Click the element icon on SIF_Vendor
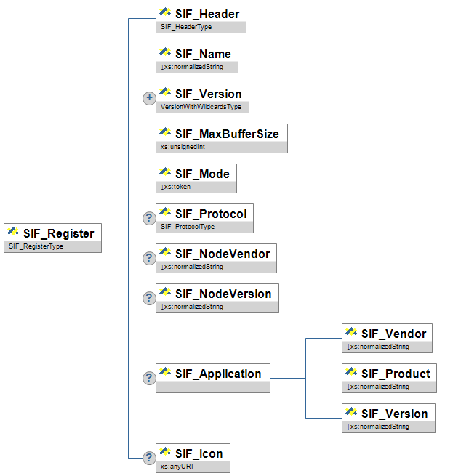Image resolution: width=453 pixels, height=476 pixels. point(351,332)
